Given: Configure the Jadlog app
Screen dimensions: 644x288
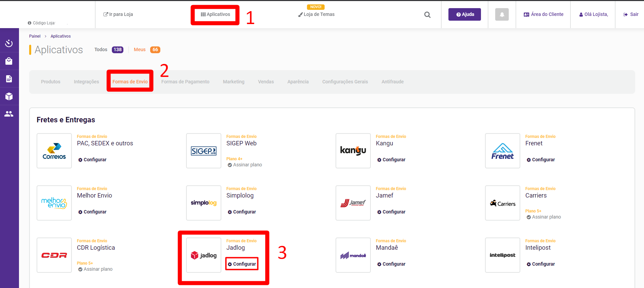Looking at the screenshot, I should click(242, 264).
